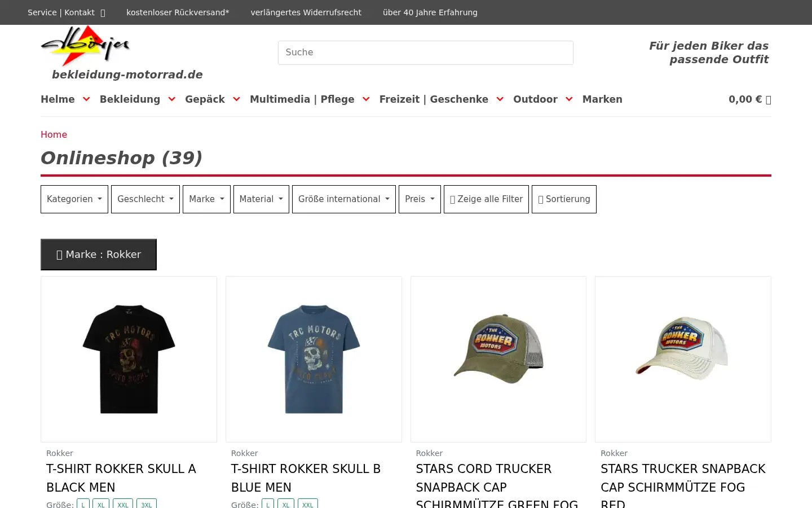Click the Albója shop logo
The height and width of the screenshot is (508, 812).
[x=86, y=46]
